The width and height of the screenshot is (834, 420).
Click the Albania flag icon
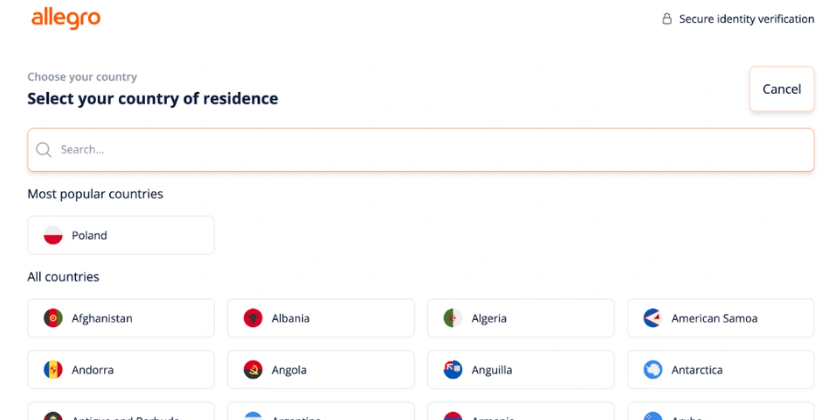(253, 318)
